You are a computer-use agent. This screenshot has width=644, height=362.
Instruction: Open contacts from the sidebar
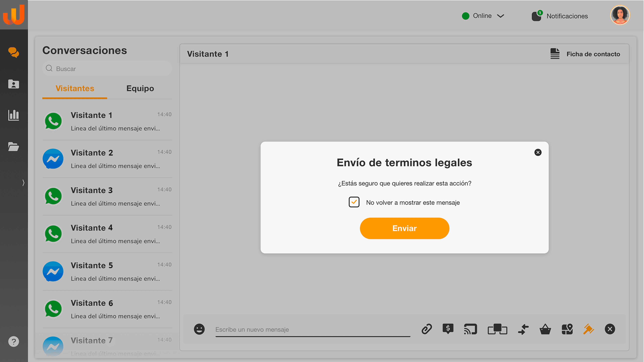[x=13, y=84]
